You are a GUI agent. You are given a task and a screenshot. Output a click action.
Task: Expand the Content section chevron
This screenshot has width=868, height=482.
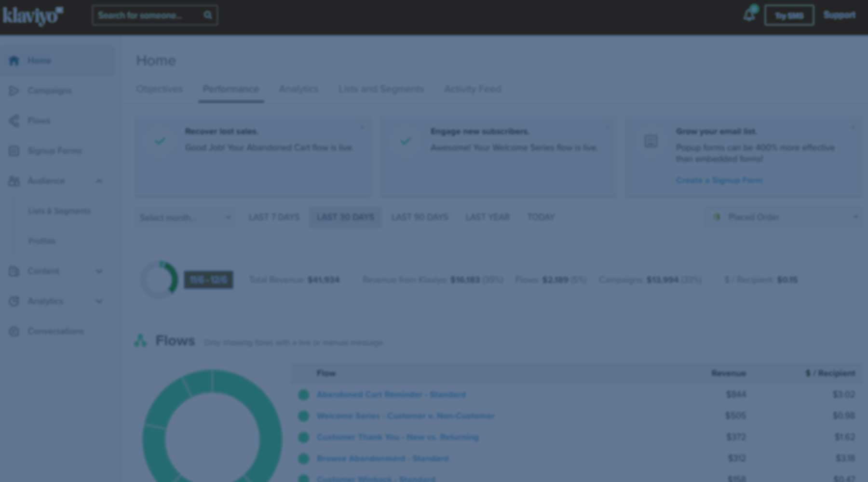point(99,271)
